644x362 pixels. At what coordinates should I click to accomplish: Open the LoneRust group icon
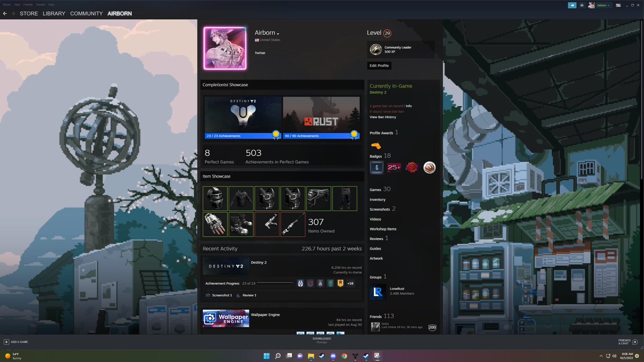coord(378,291)
